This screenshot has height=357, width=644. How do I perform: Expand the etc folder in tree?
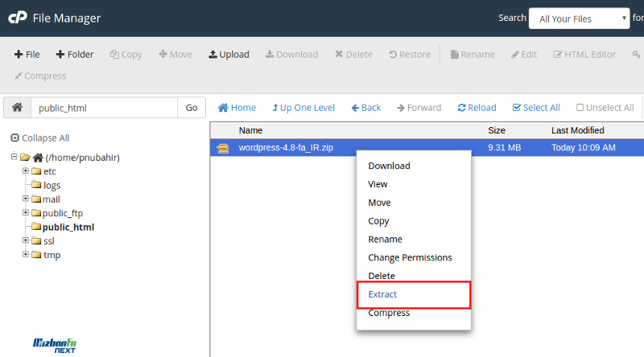pyautogui.click(x=26, y=171)
